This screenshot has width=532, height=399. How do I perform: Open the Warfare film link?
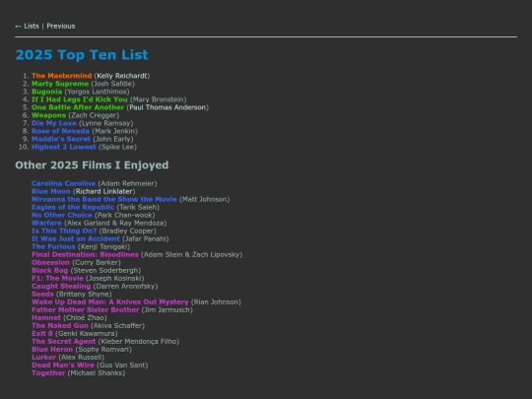coord(46,223)
